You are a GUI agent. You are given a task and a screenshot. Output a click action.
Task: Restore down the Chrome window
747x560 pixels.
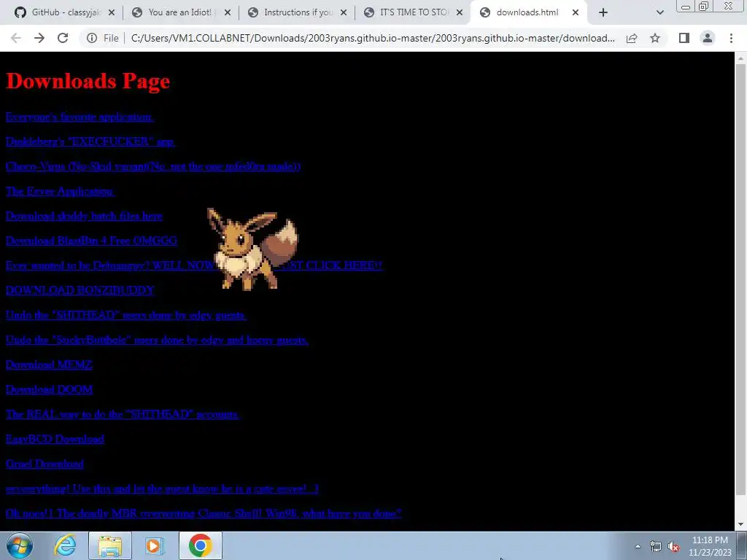704,6
